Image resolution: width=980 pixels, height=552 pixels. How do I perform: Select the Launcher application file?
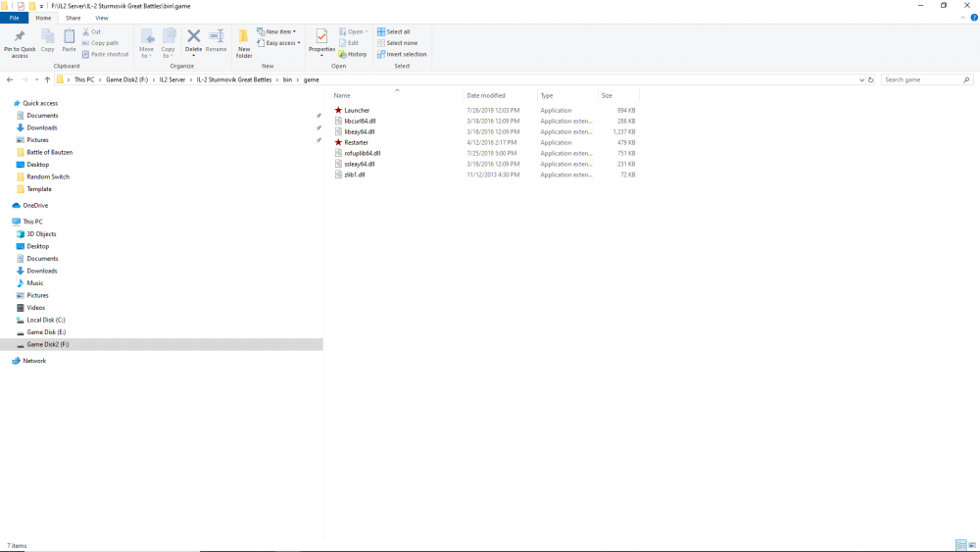(x=357, y=111)
